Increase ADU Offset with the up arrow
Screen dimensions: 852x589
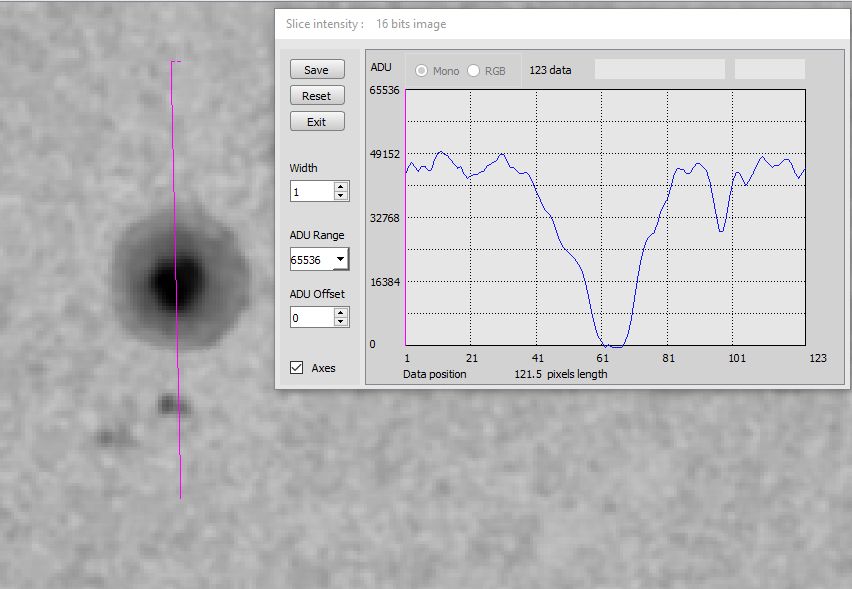(341, 313)
